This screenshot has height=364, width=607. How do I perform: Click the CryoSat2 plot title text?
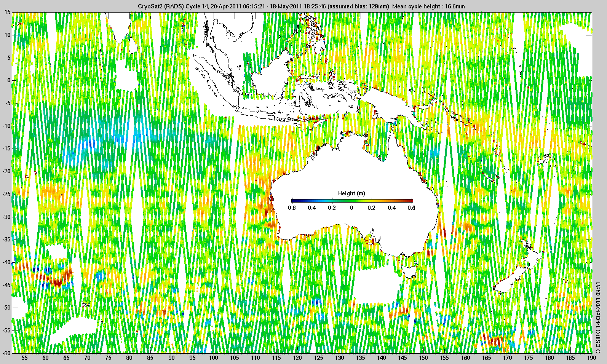click(x=301, y=6)
